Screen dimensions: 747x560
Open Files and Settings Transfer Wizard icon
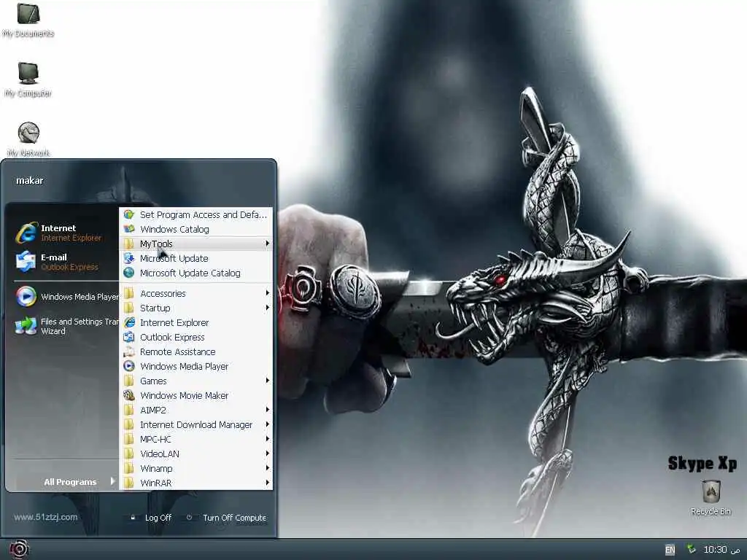tap(26, 326)
